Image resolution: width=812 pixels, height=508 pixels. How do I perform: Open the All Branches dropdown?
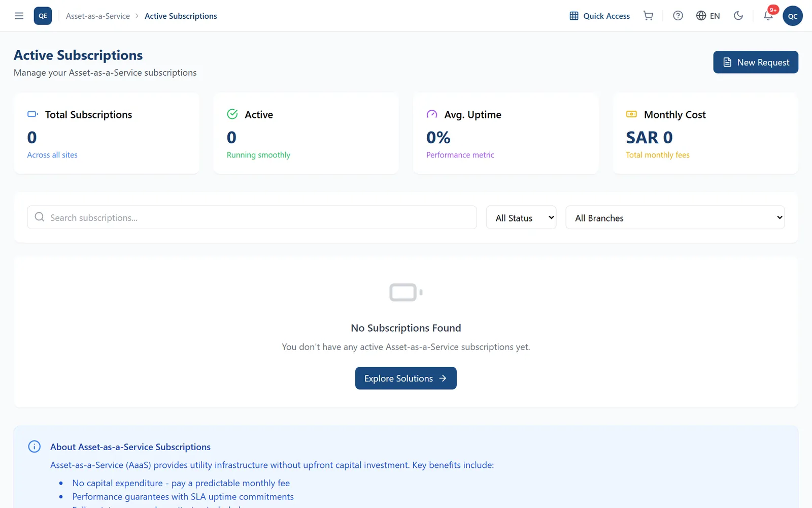(675, 217)
